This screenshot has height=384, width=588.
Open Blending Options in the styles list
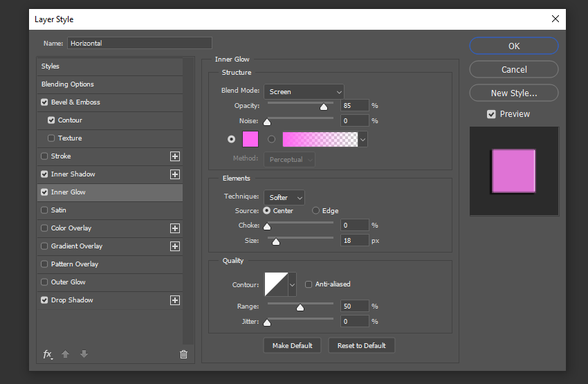(68, 84)
